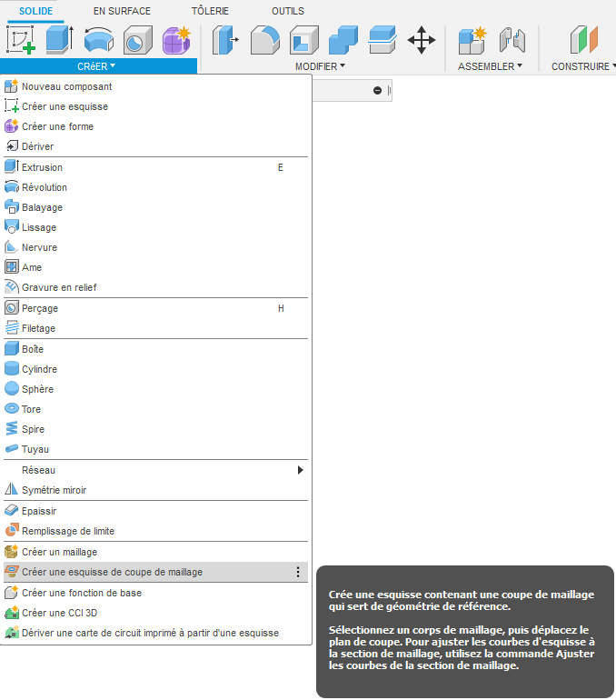Click the Create Sketch icon in the toolbar

pyautogui.click(x=20, y=40)
